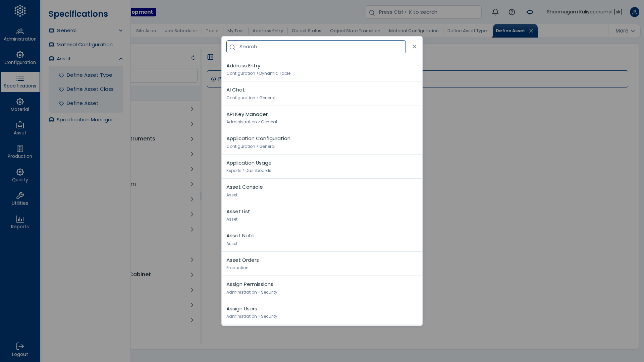Open the Administration sidebar section

pyautogui.click(x=20, y=35)
